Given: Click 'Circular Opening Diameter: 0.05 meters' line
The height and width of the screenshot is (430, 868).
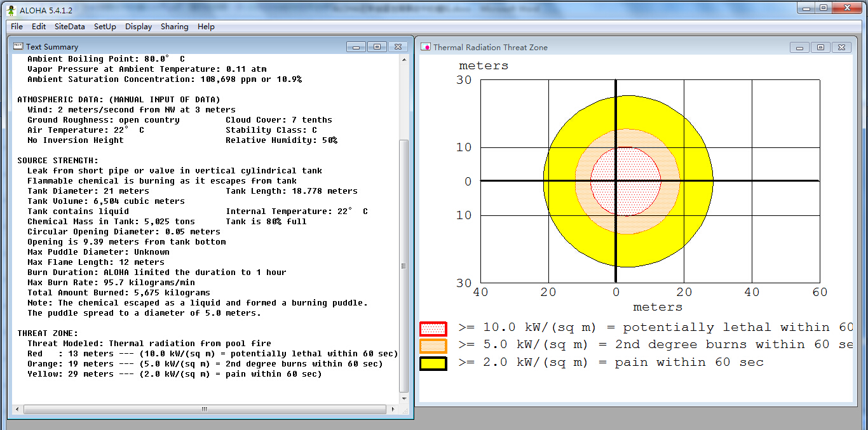Looking at the screenshot, I should 124,232.
